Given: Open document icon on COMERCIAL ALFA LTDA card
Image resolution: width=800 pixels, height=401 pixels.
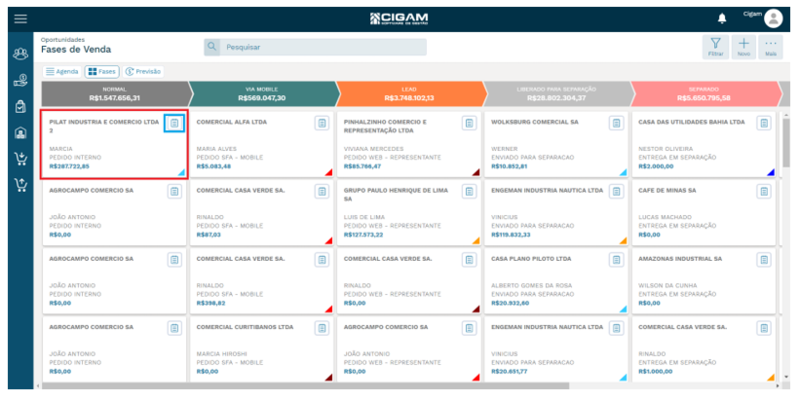Looking at the screenshot, I should tap(322, 123).
